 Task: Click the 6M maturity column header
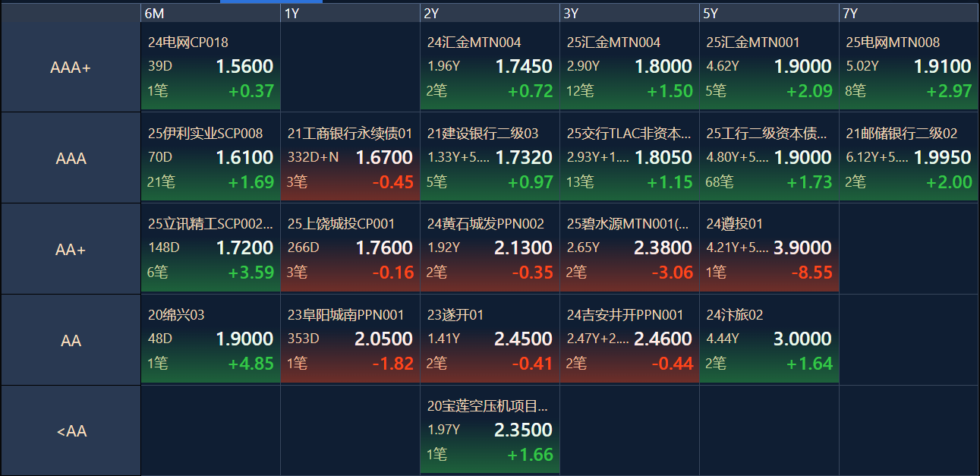coord(210,13)
